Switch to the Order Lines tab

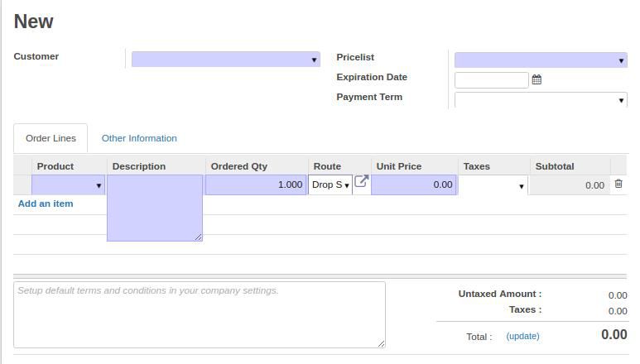click(x=51, y=139)
